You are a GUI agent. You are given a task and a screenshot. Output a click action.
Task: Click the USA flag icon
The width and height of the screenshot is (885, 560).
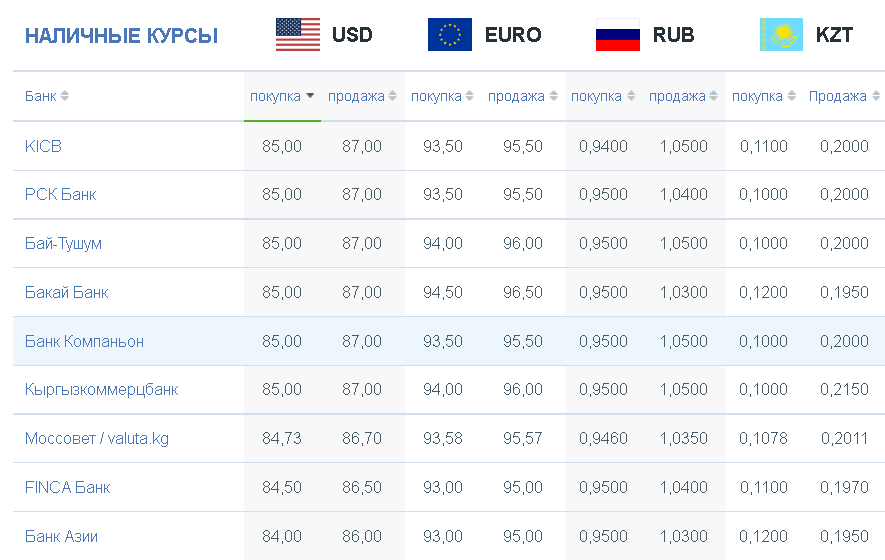(298, 34)
